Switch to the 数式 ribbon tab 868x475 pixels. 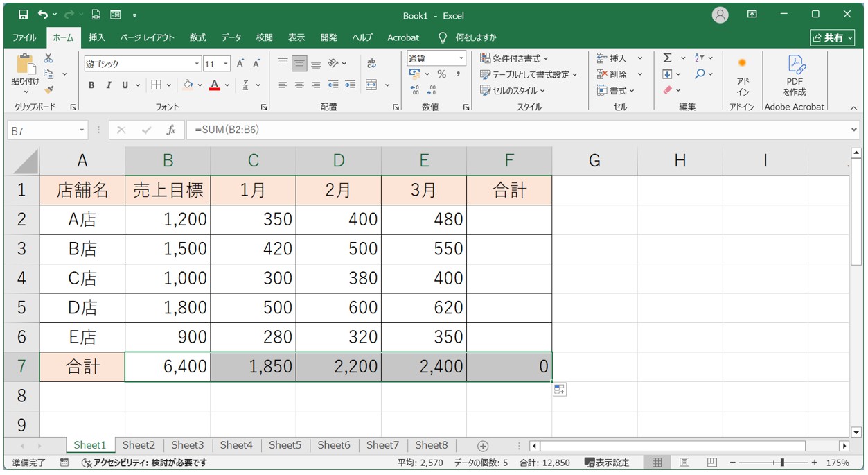click(x=197, y=37)
